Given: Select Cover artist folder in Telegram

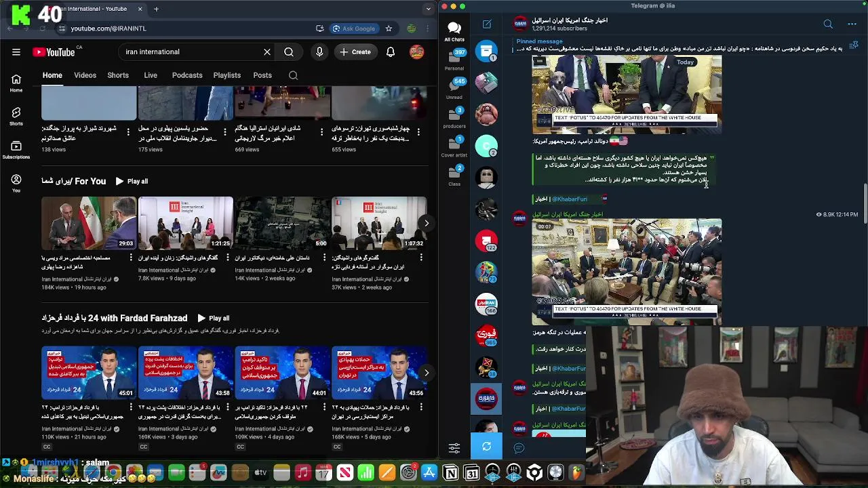Looking at the screenshot, I should coord(454,146).
